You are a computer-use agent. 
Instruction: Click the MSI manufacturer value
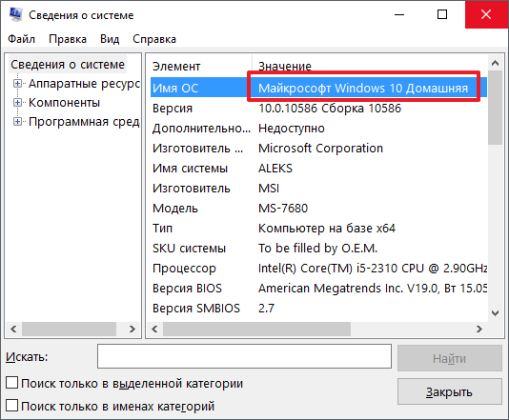tap(269, 189)
